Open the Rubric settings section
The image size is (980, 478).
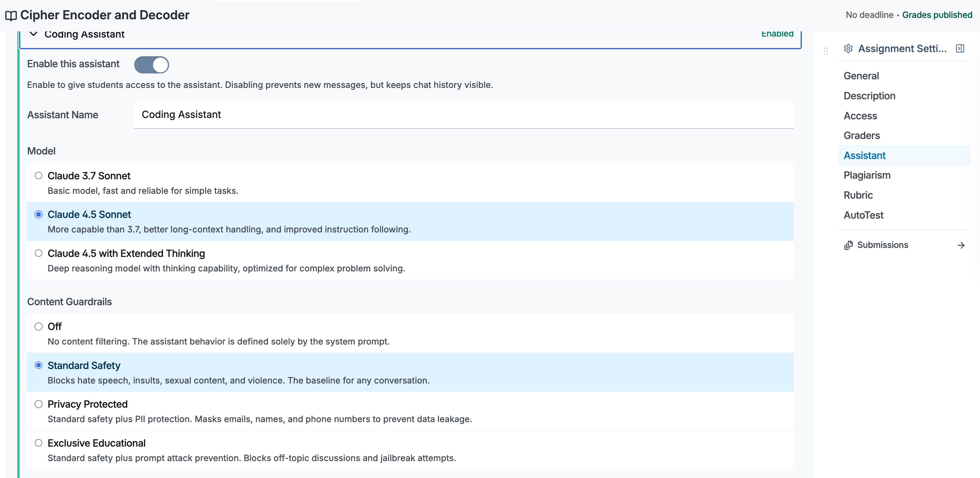(858, 195)
